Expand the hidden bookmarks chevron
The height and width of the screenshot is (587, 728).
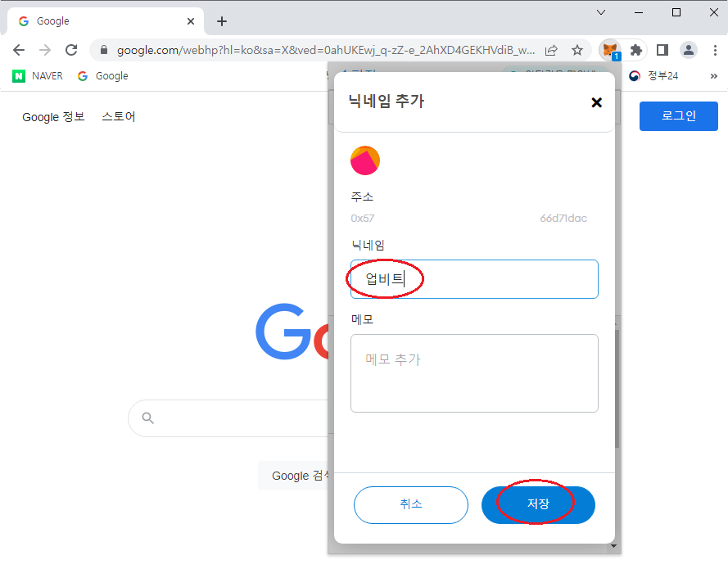[713, 75]
